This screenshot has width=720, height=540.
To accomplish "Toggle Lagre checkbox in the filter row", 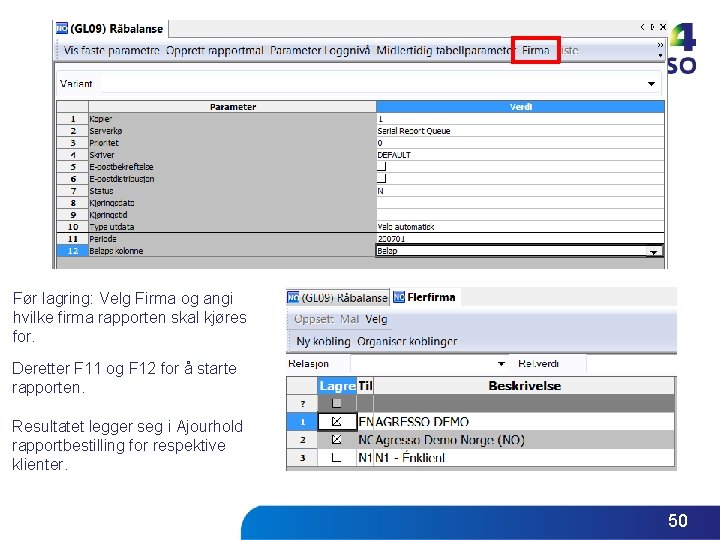I will tap(337, 403).
